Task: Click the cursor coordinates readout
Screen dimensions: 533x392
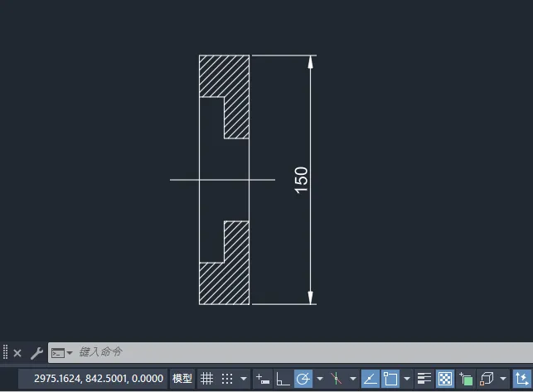Action: tap(99, 379)
